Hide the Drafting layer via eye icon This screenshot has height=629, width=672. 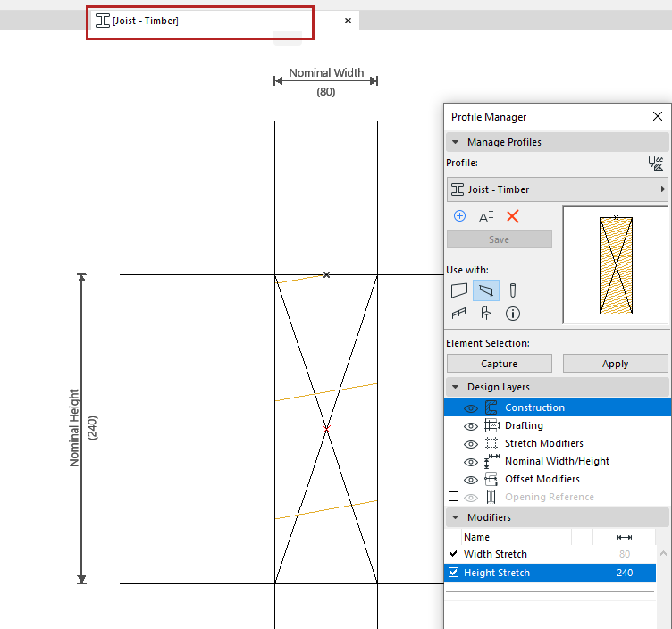pos(470,426)
